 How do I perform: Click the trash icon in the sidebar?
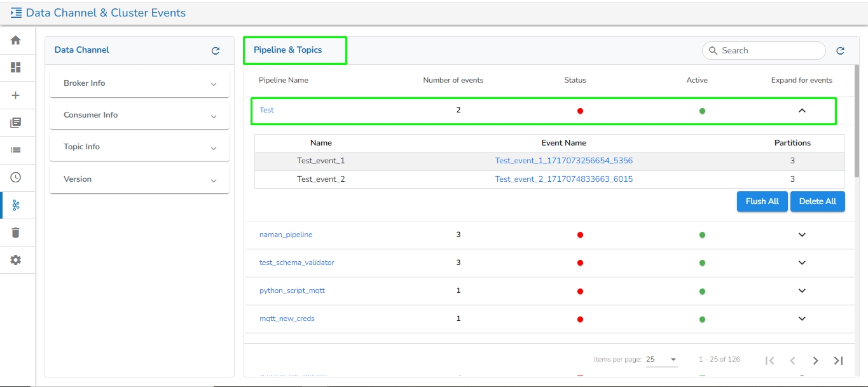coord(16,233)
